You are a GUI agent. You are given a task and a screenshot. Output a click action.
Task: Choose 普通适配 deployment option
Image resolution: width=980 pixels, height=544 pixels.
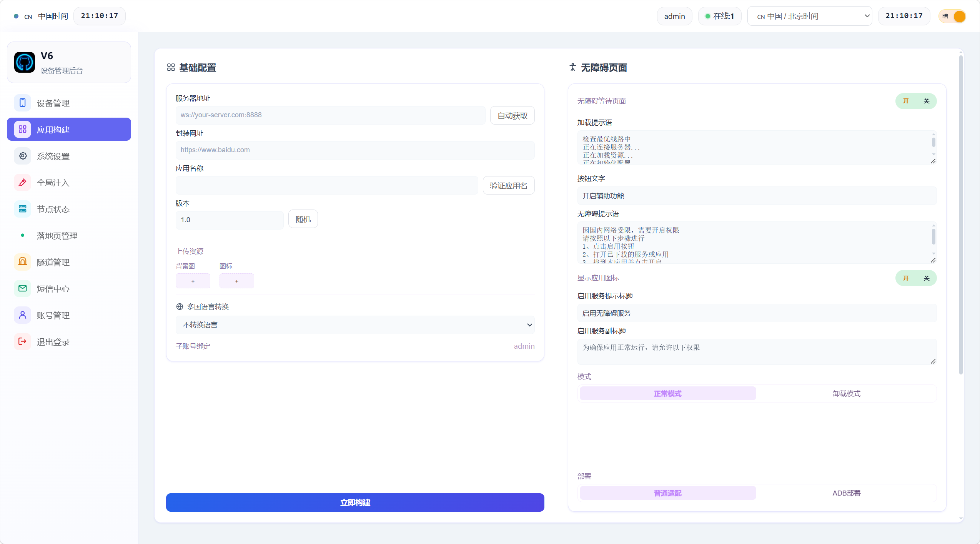click(668, 493)
